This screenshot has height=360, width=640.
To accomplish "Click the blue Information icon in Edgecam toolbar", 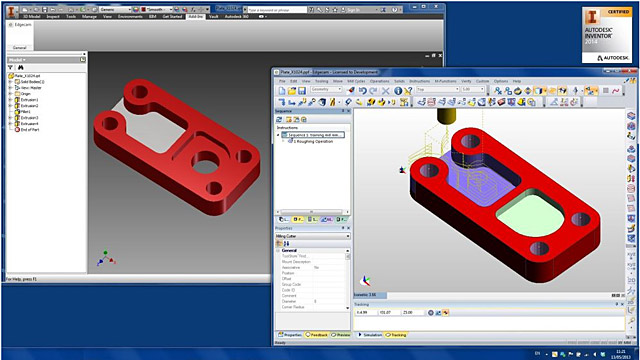I will click(398, 91).
